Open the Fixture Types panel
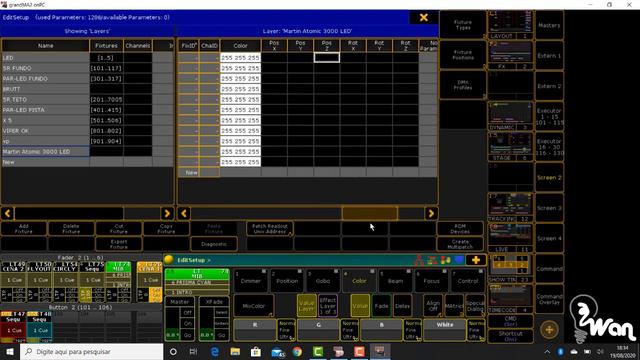Viewport: 640px width, 360px height. [x=462, y=25]
